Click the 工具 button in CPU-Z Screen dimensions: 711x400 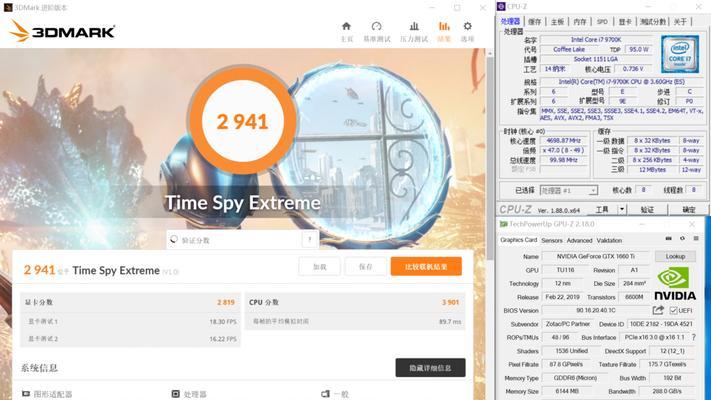pos(602,209)
